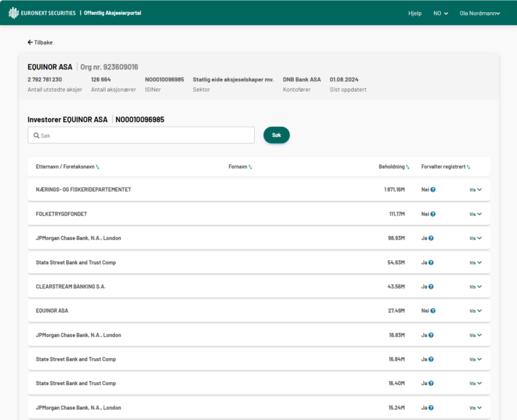Expand Vis for NÆRINGS- OG FISKERIDEPARTEMENTET
Screen dimensions: 517x420
coord(475,189)
